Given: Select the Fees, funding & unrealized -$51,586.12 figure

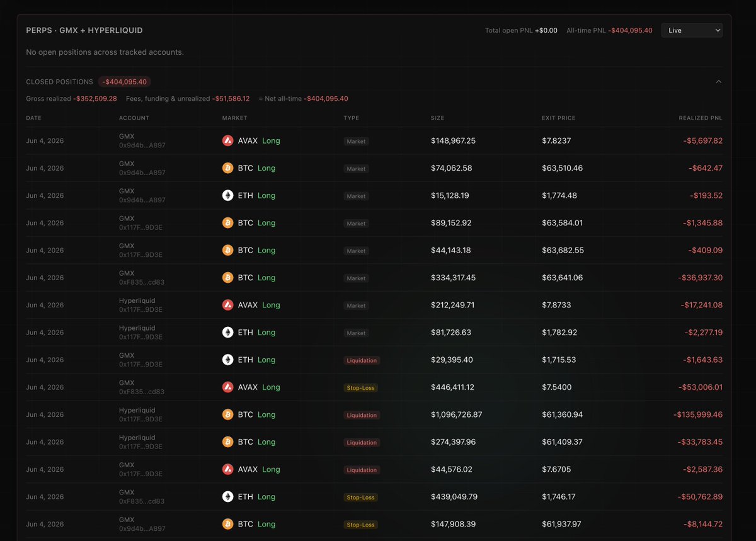Looking at the screenshot, I should pos(231,99).
